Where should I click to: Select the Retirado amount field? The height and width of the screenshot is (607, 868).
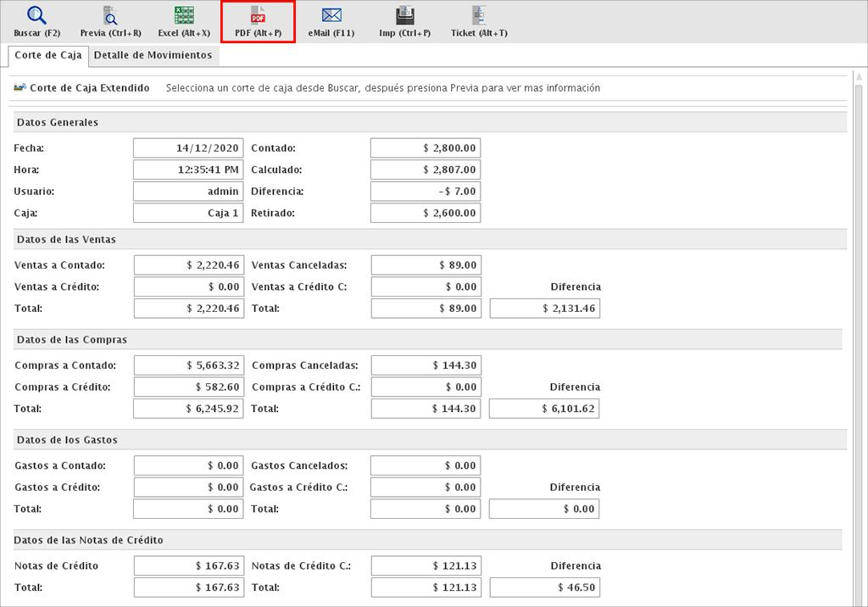[x=426, y=214]
